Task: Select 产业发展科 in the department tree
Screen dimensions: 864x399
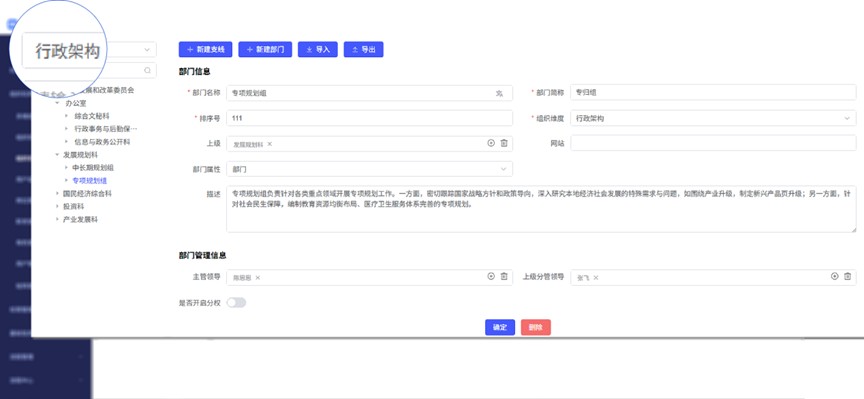Action: pos(80,219)
